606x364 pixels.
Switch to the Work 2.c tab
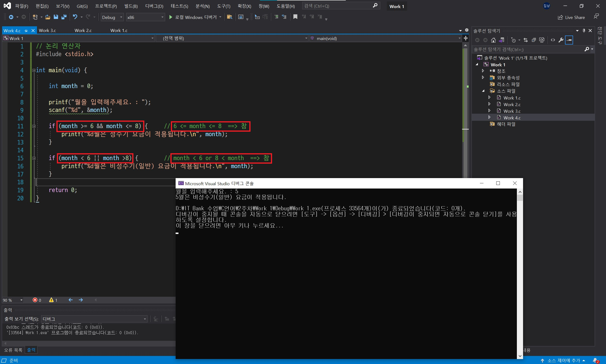(83, 30)
